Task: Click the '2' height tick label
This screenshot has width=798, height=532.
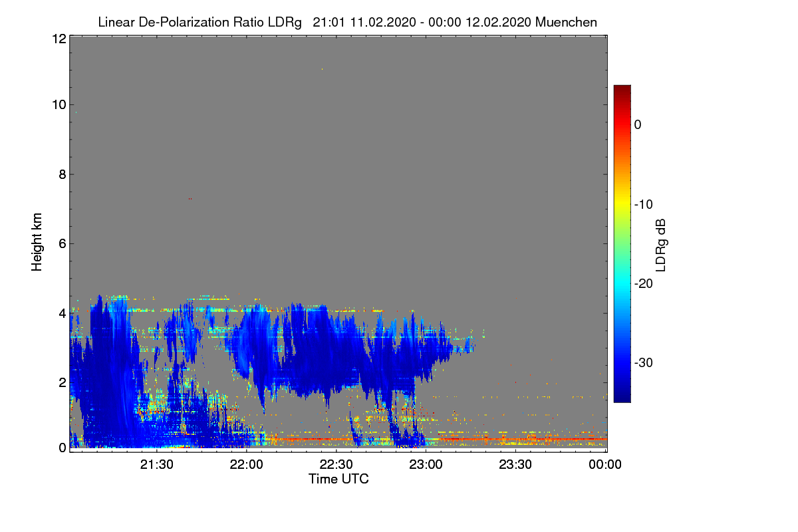Action: pyautogui.click(x=61, y=382)
